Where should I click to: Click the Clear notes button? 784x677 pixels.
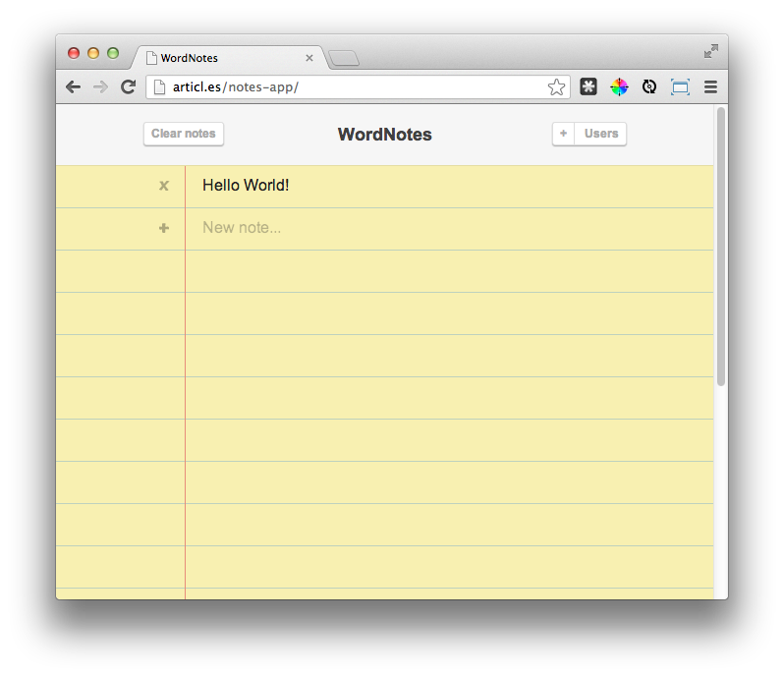184,134
